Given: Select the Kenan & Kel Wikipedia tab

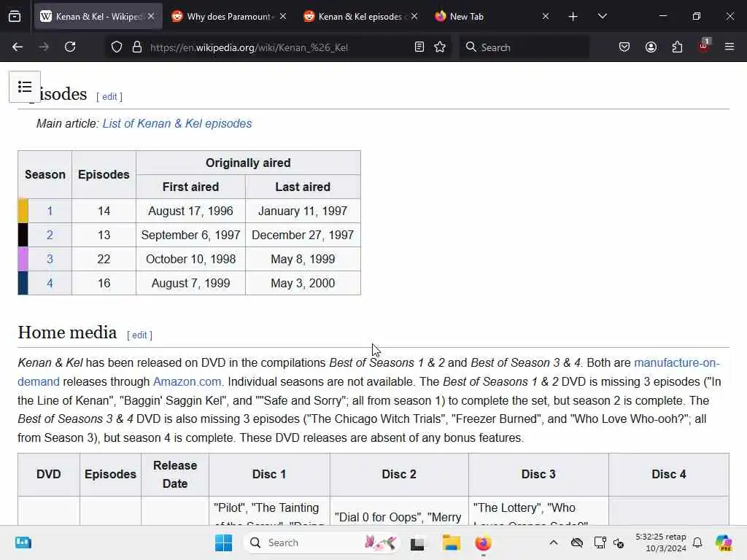Looking at the screenshot, I should [98, 17].
